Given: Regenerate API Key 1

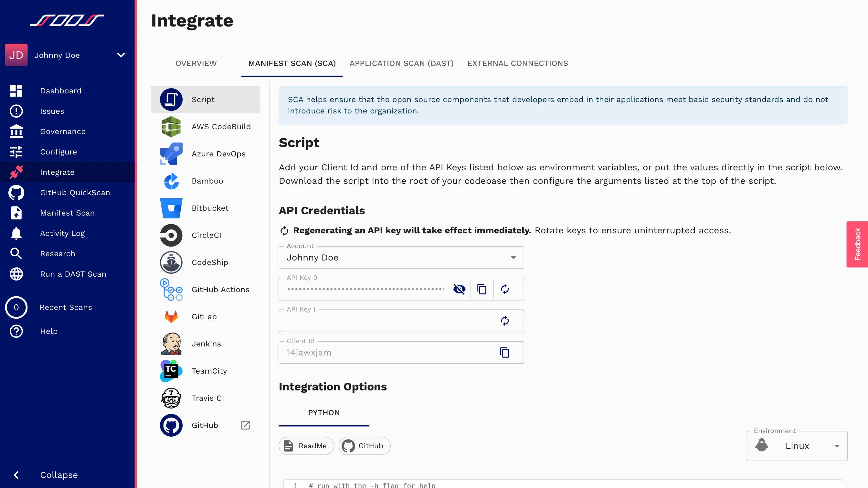Looking at the screenshot, I should pos(504,321).
